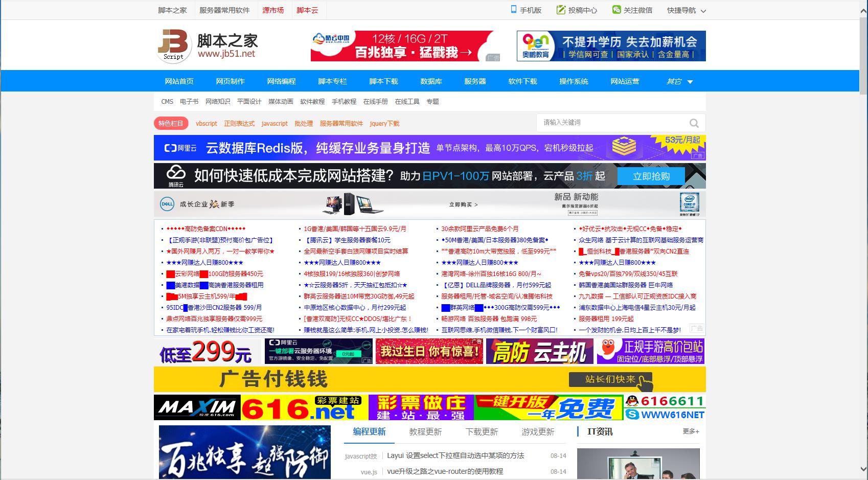
Task: Expand the 快捷导航 dropdown arrow
Action: [x=703, y=11]
